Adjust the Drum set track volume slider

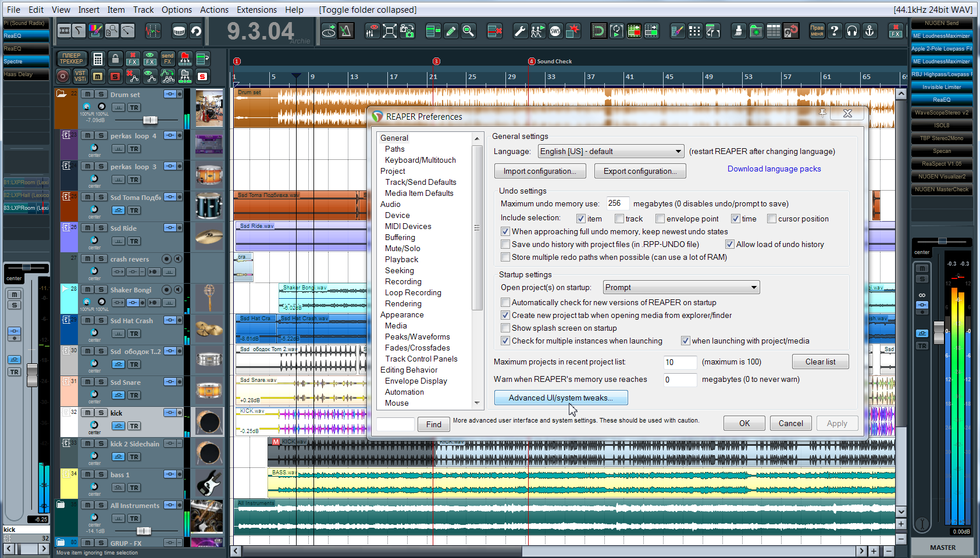(150, 120)
